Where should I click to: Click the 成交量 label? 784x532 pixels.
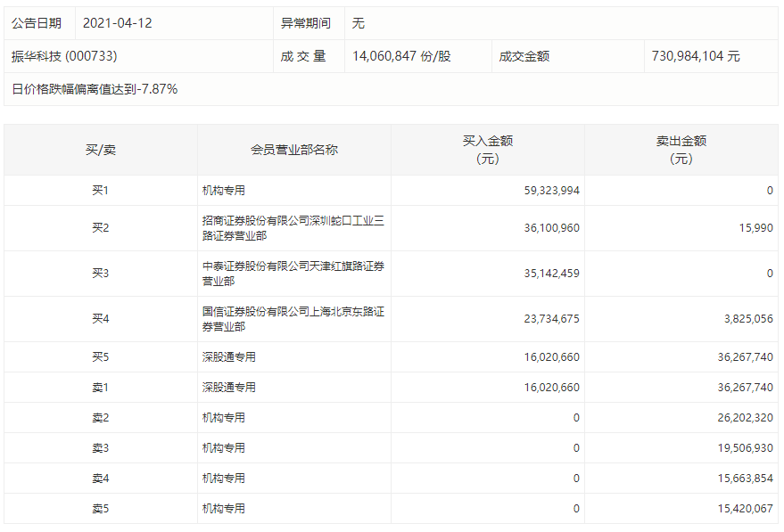[x=303, y=56]
